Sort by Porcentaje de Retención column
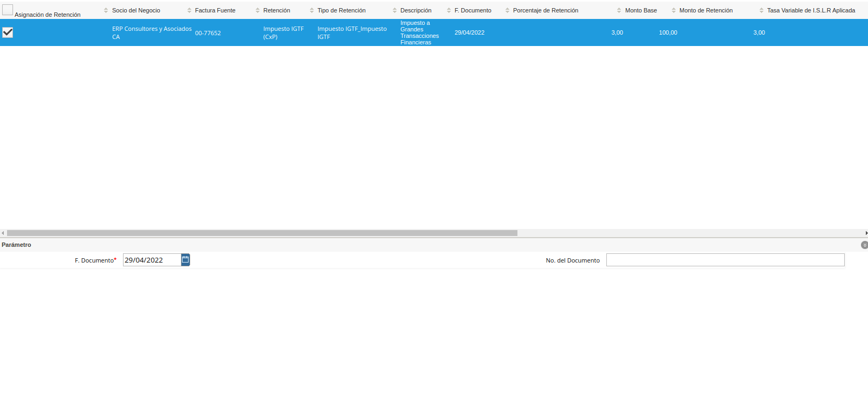 [546, 10]
